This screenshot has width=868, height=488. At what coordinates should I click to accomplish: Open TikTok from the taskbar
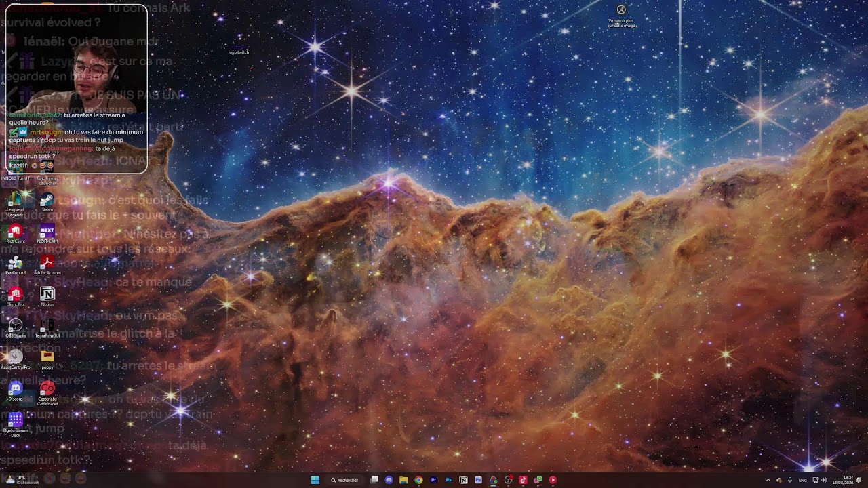click(x=523, y=480)
